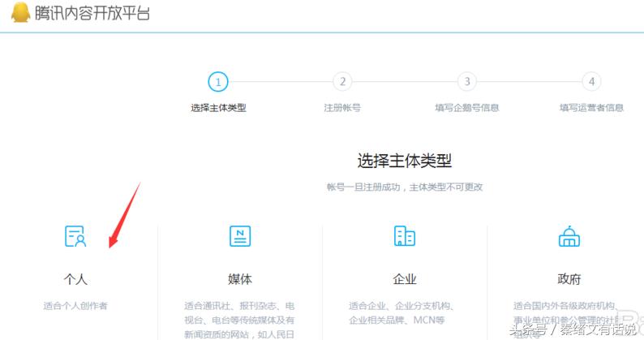Choose the 企业 label
The width and height of the screenshot is (644, 340).
[405, 279]
